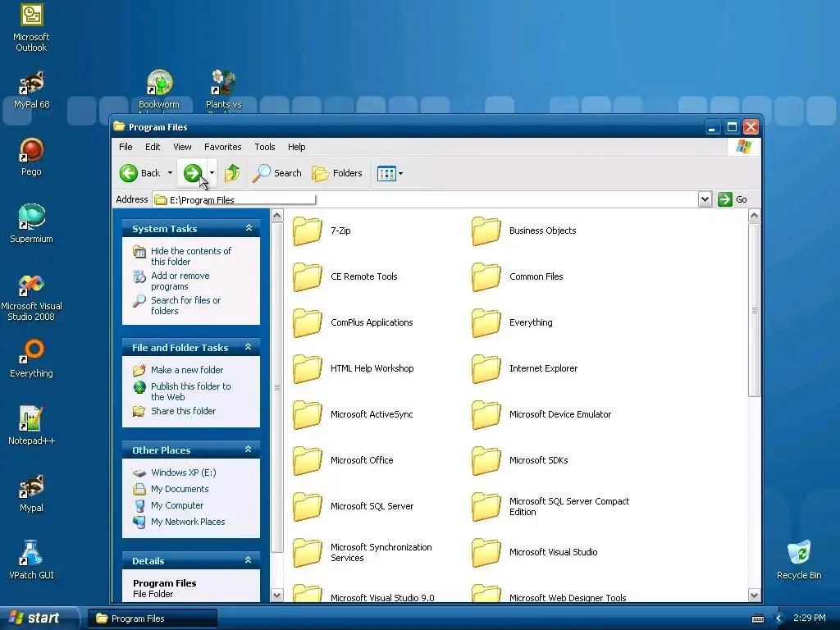Click the Supermium desktop shortcut
Screen dimensions: 840x630
point(31,223)
